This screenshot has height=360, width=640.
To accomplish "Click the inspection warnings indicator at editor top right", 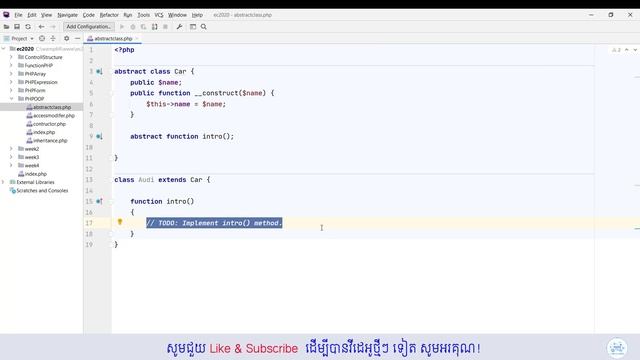I will pyautogui.click(x=616, y=50).
